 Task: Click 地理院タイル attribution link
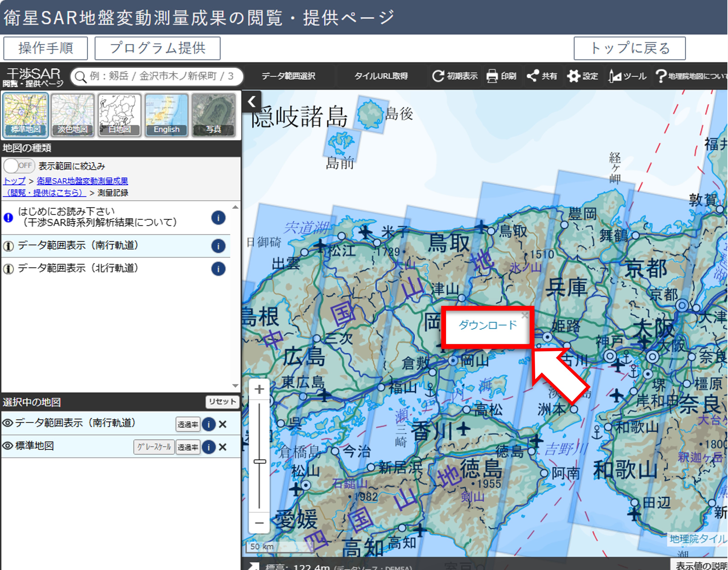(698, 539)
